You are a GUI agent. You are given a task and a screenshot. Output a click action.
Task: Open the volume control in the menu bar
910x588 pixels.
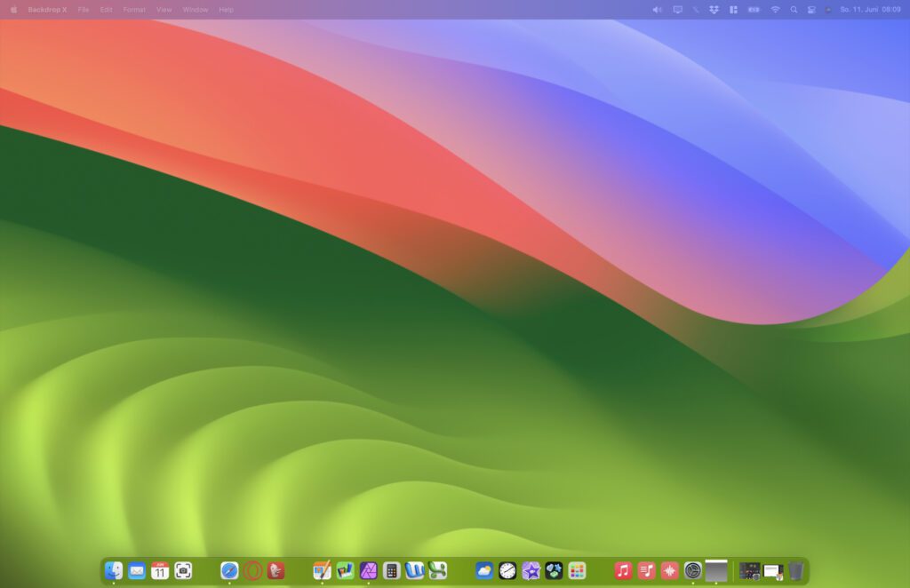click(x=657, y=10)
